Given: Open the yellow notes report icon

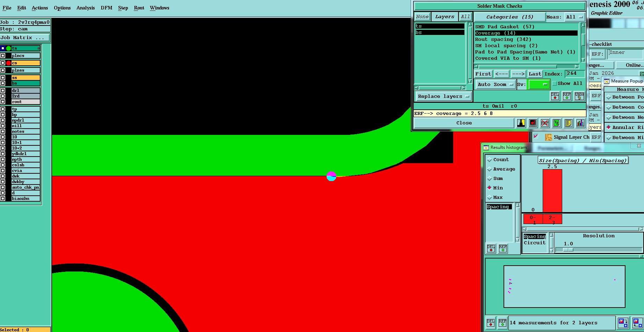Looking at the screenshot, I should pos(569,123).
